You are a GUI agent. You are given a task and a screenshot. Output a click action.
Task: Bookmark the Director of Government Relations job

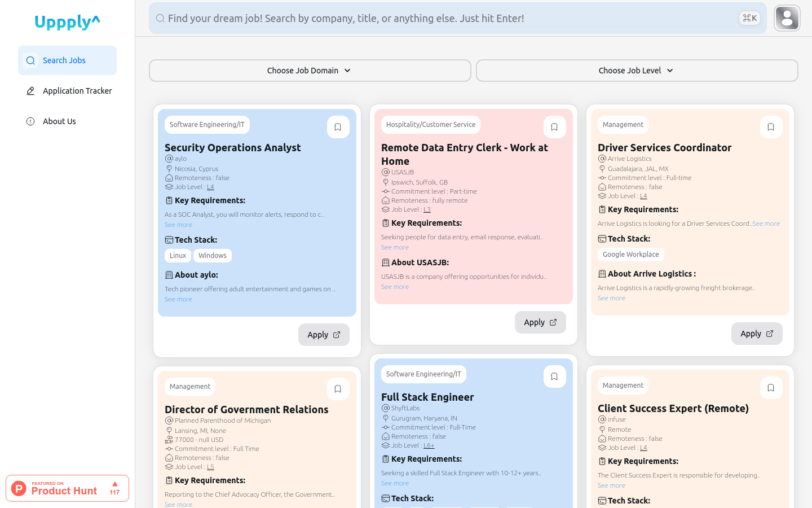pos(338,389)
